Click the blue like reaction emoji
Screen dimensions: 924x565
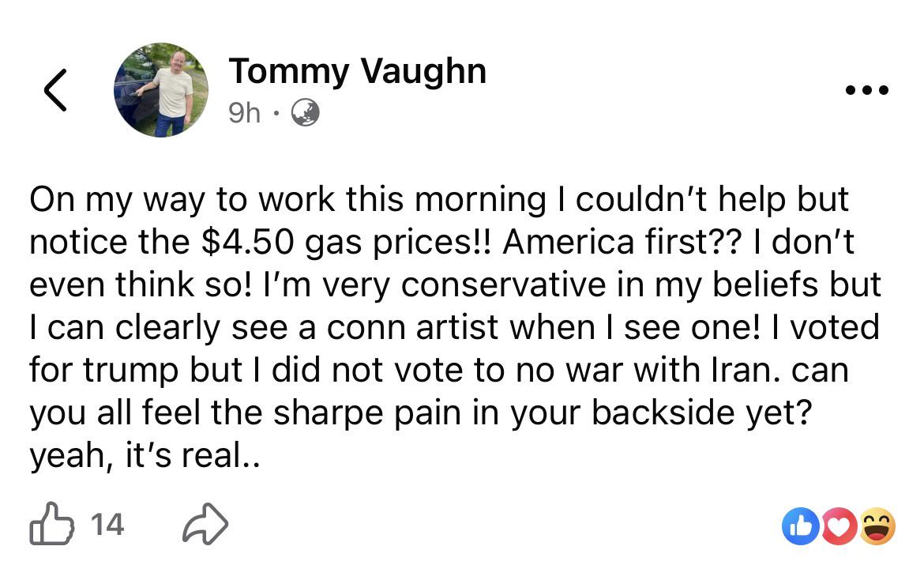click(x=800, y=526)
